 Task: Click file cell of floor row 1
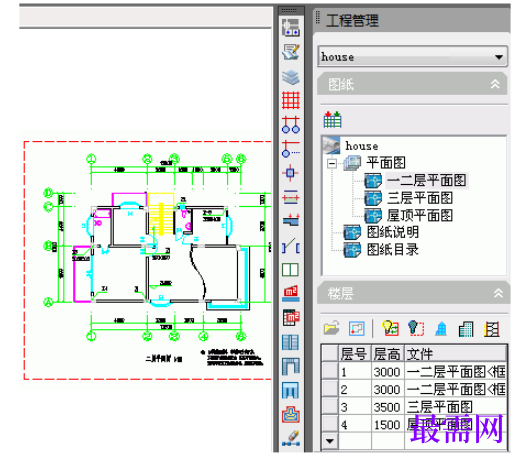456,371
